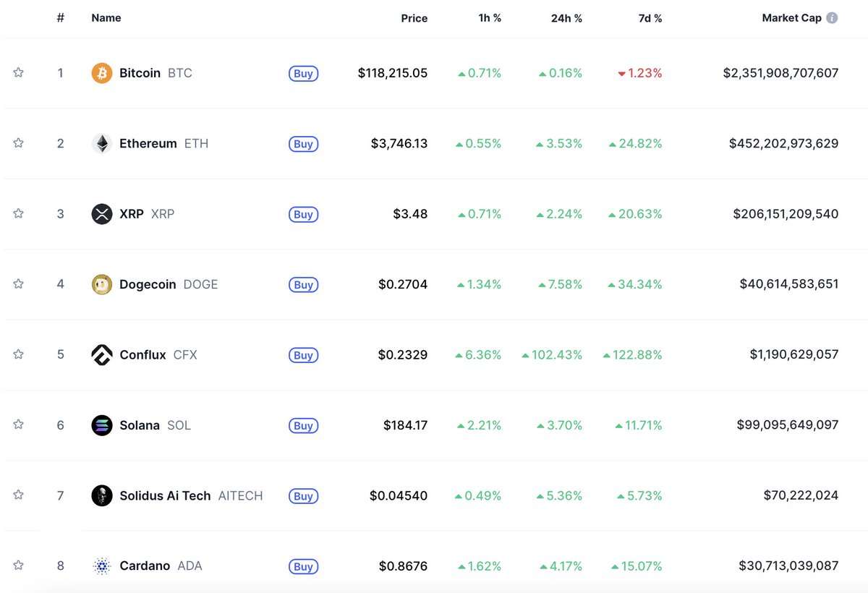Image resolution: width=868 pixels, height=593 pixels.
Task: Click Ethereum price $3,746.13
Action: pos(399,143)
